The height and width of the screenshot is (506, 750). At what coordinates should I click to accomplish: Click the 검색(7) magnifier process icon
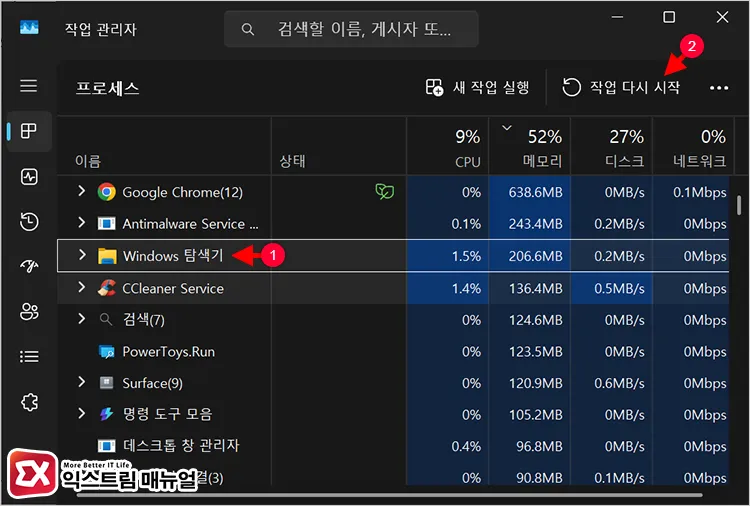click(106, 319)
